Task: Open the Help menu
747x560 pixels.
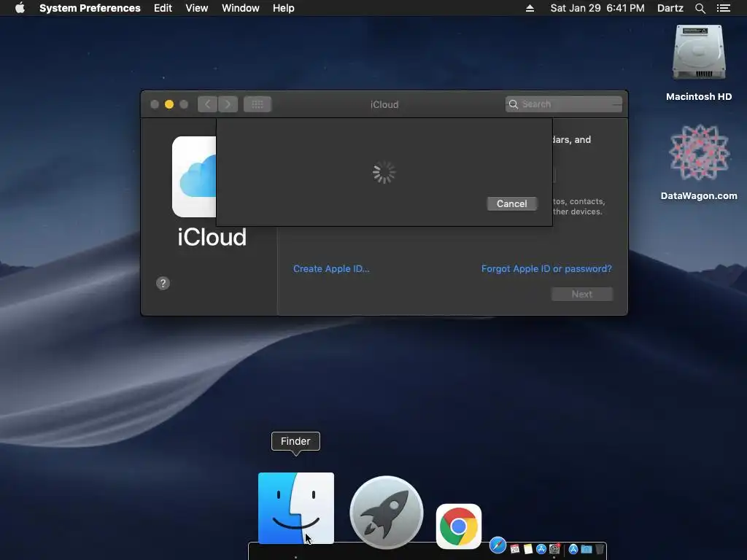Action: [x=284, y=8]
